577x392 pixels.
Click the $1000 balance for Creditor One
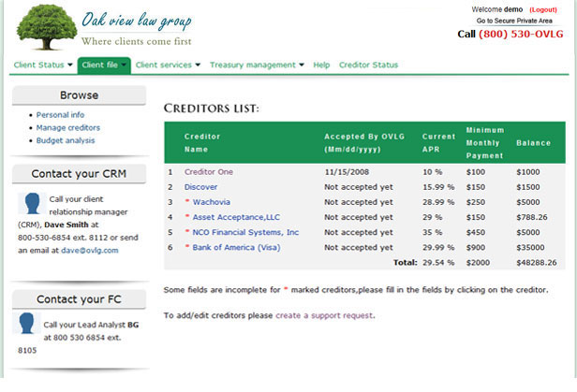(527, 172)
